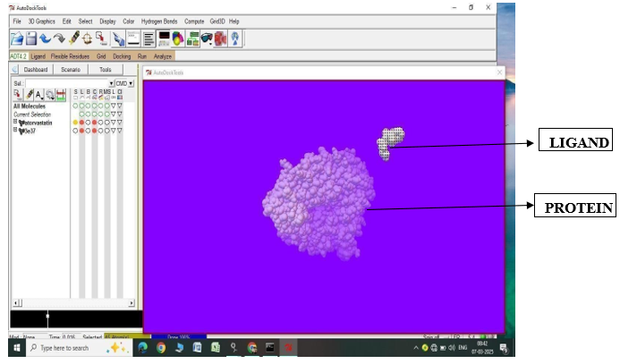This screenshot has height=364, width=620.
Task: Click the color palette toolbar icon
Action: coord(178,38)
